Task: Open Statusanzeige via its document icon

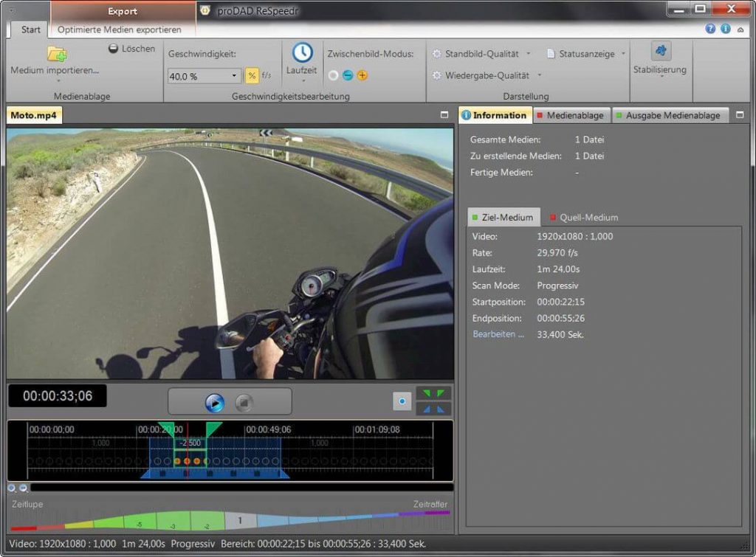Action: pos(551,54)
